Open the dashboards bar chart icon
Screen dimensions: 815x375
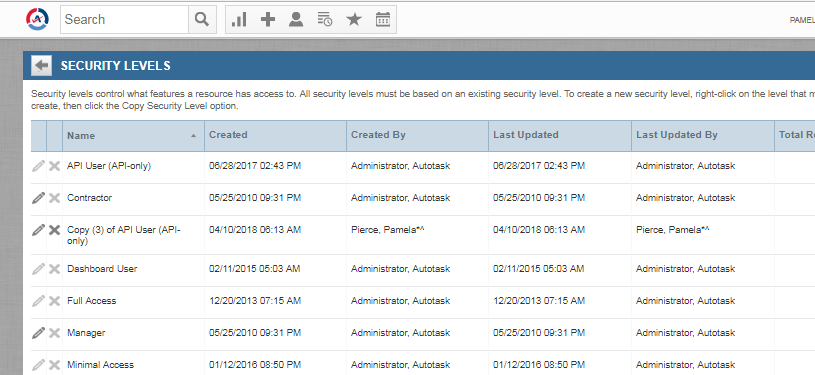click(x=239, y=20)
